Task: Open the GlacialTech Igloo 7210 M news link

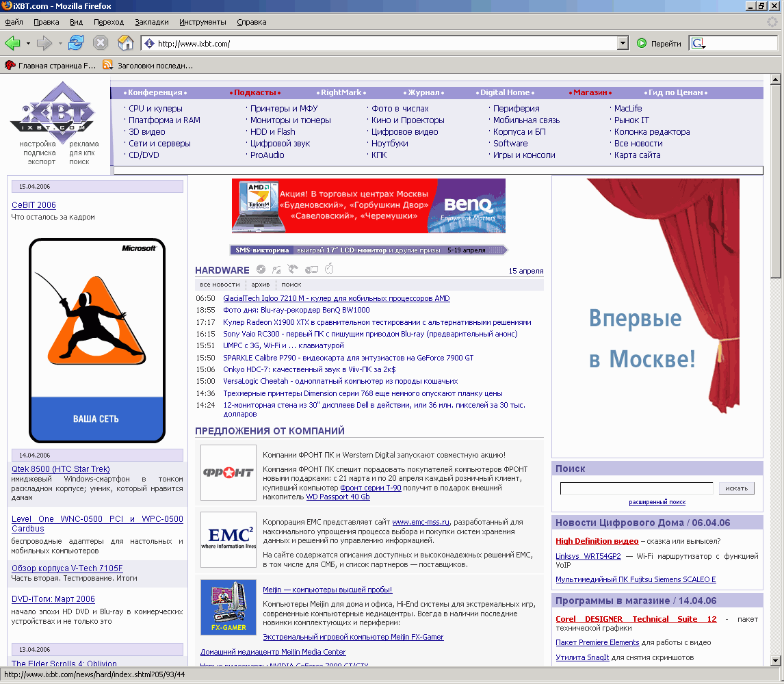Action: pyautogui.click(x=336, y=298)
